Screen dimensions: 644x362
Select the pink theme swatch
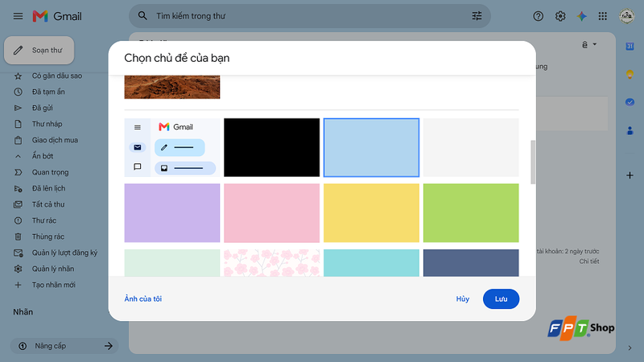coord(271,213)
